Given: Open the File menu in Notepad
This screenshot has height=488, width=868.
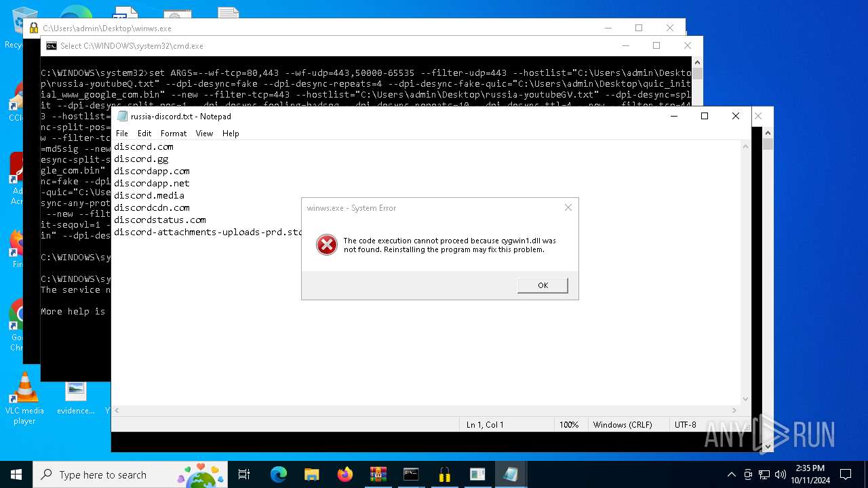Looking at the screenshot, I should click(122, 134).
